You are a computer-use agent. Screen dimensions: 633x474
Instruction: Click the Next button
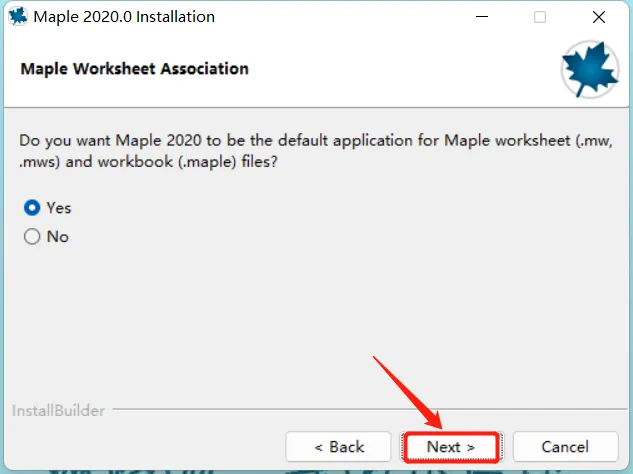coord(451,447)
